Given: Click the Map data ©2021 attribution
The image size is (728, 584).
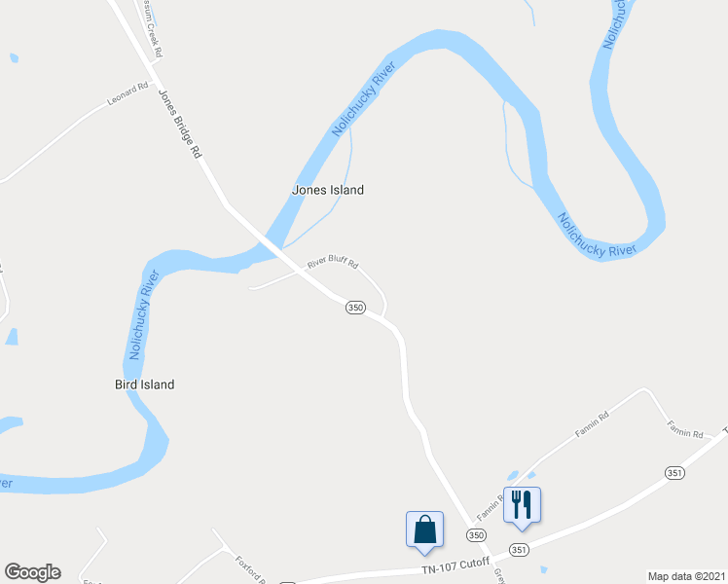Looking at the screenshot, I should 687,576.
